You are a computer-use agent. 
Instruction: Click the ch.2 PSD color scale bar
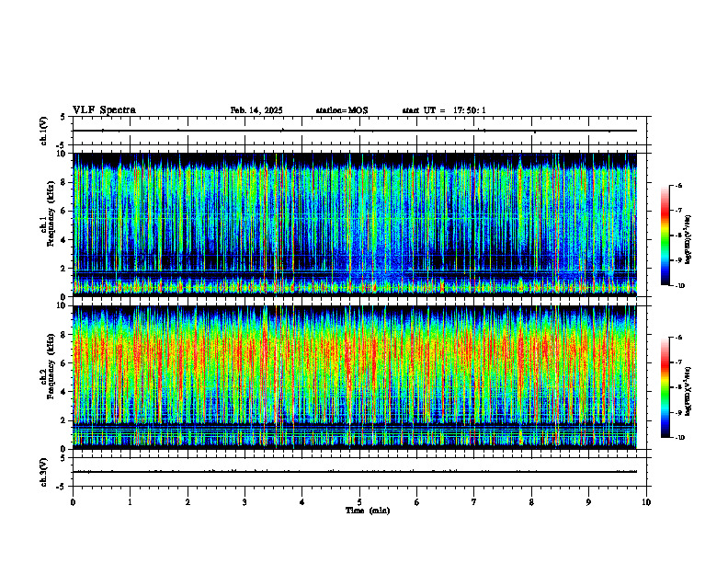tap(665, 387)
